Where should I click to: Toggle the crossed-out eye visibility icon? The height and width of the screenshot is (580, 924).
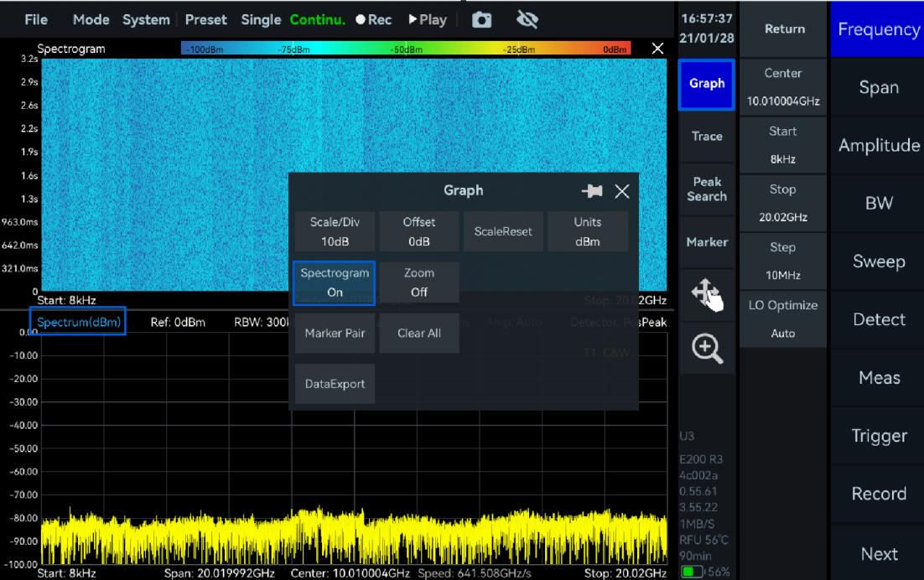(x=527, y=20)
